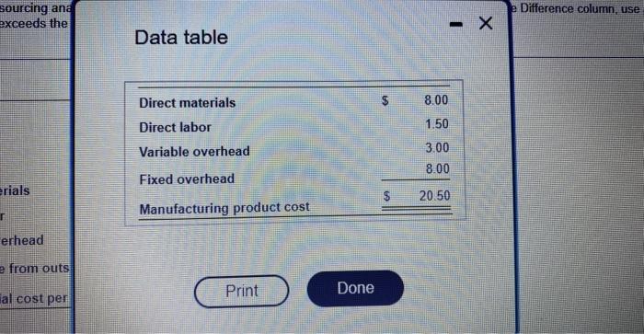Select the 8.00 Fixed overhead value

point(437,168)
